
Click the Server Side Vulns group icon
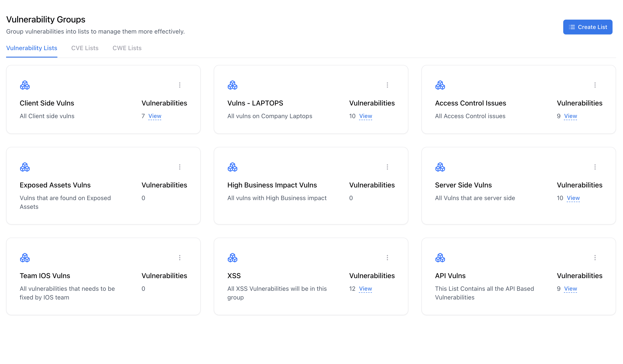[440, 167]
